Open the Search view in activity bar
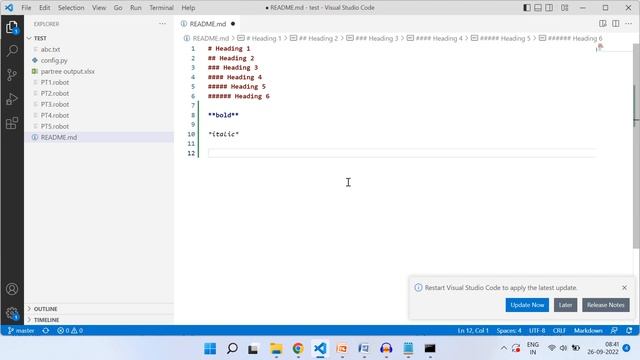The image size is (640, 360). (12, 51)
